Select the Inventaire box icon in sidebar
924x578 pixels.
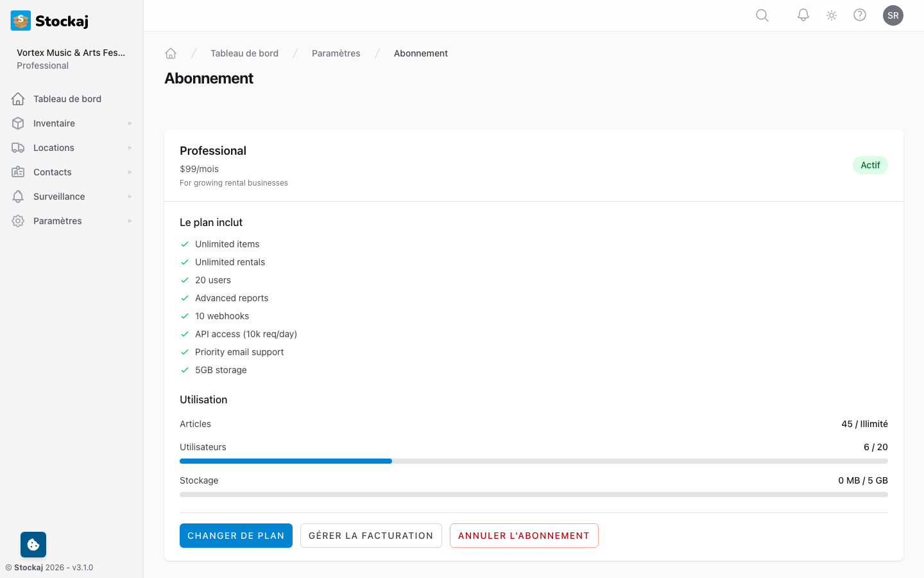pyautogui.click(x=18, y=123)
